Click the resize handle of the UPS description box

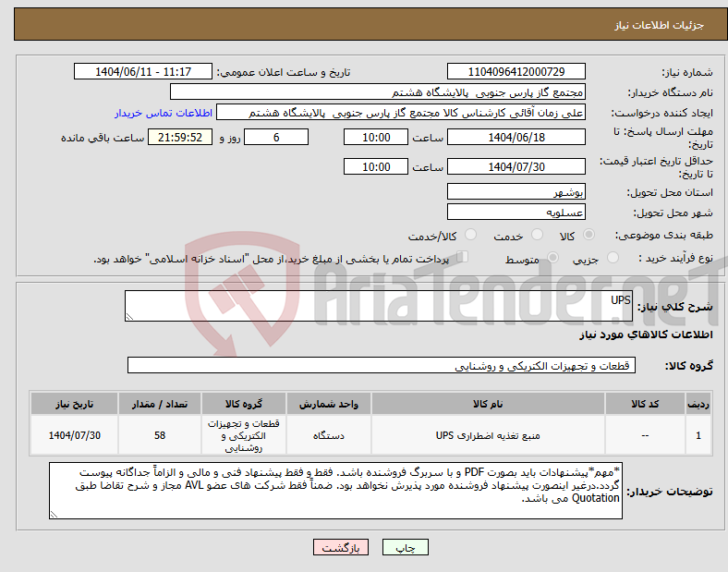point(129,317)
